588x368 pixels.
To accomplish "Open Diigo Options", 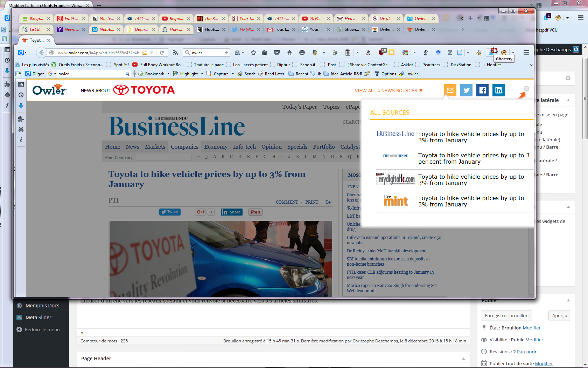I will pos(385,74).
